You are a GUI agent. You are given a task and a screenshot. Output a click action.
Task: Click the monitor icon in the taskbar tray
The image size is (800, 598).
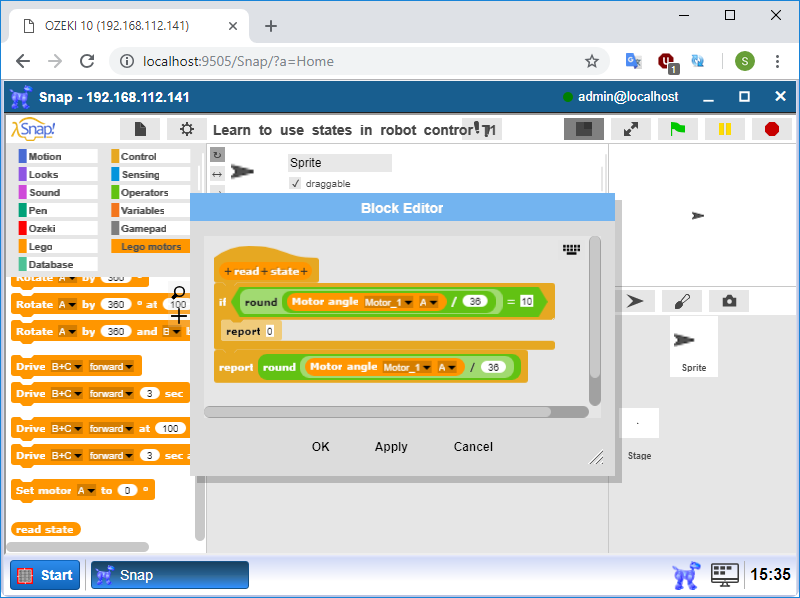(x=724, y=575)
